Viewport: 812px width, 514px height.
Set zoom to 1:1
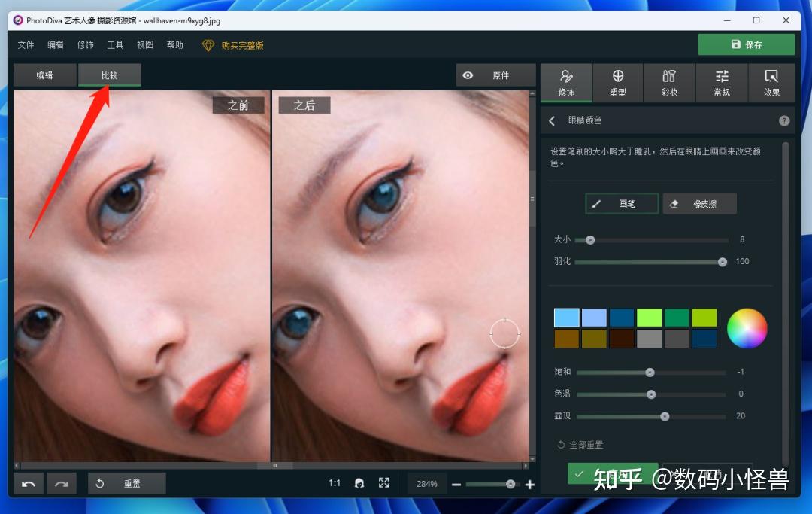pyautogui.click(x=335, y=483)
